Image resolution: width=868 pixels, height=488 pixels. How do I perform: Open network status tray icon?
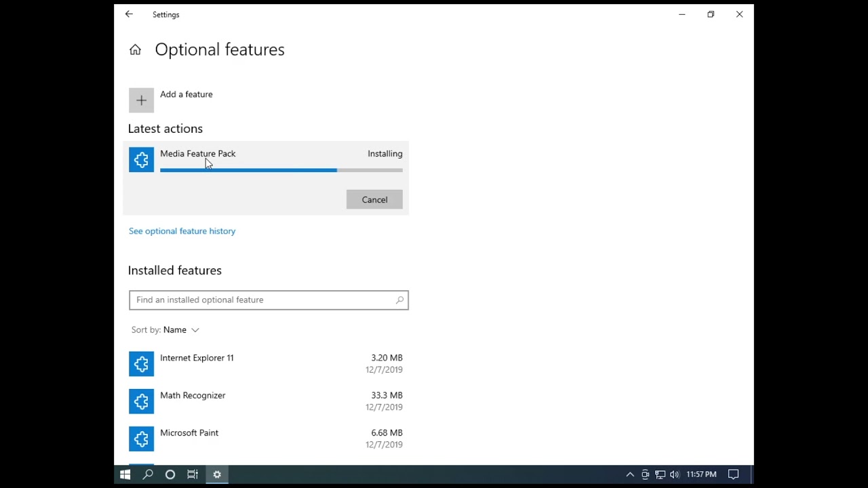(660, 474)
